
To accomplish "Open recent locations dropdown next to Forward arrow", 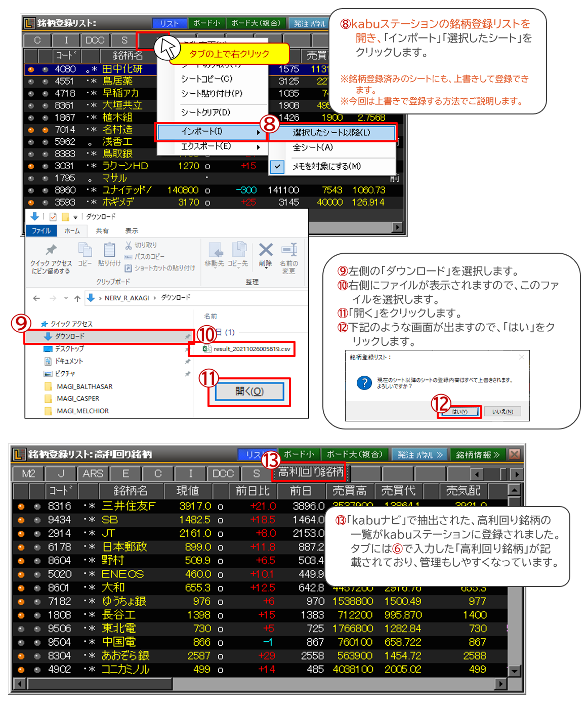I will (x=66, y=298).
